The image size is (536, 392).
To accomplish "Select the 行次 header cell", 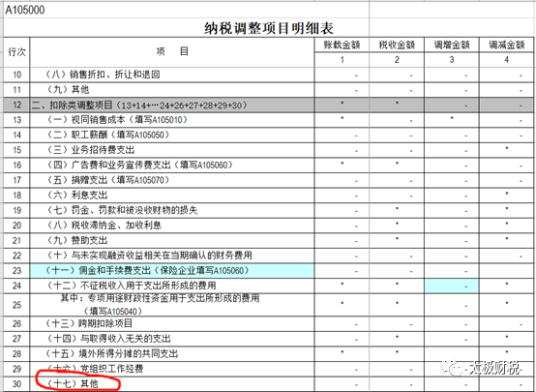I will coord(16,52).
